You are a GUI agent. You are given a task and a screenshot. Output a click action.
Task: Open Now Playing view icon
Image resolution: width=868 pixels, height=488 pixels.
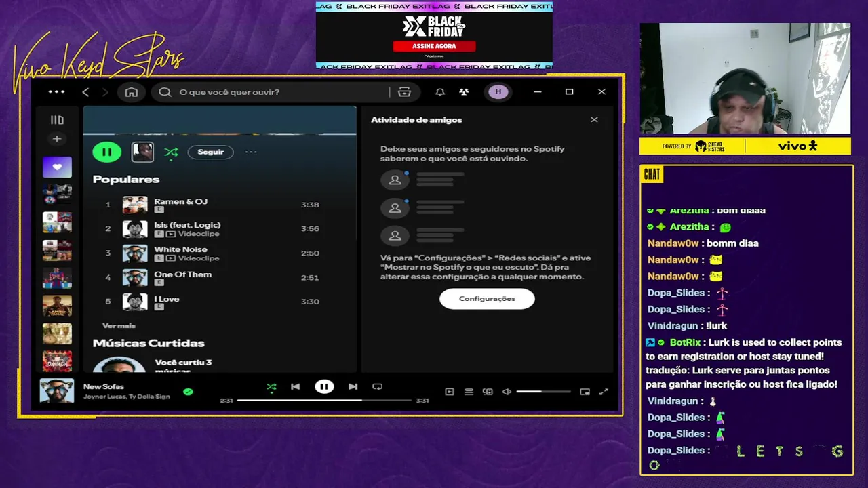click(449, 392)
